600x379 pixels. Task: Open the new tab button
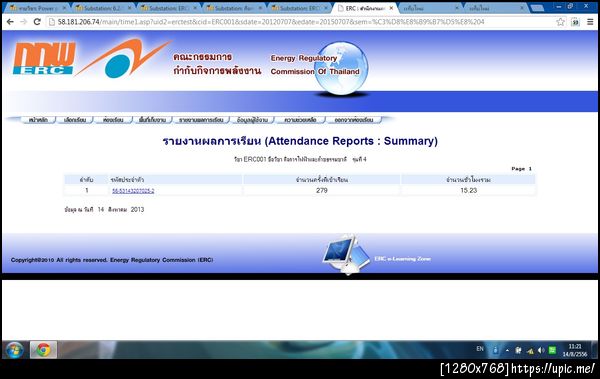pyautogui.click(x=537, y=8)
